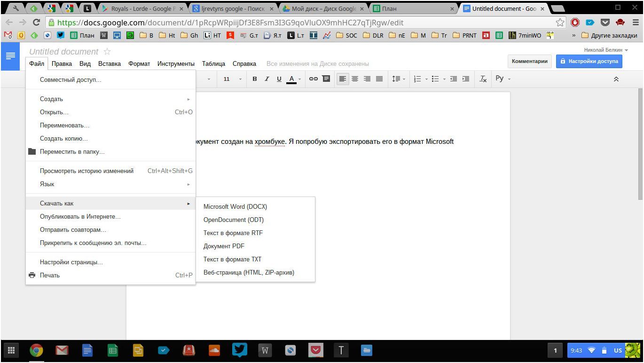Toggle italic formatting in the toolbar
This screenshot has width=644, height=363.
click(x=267, y=79)
